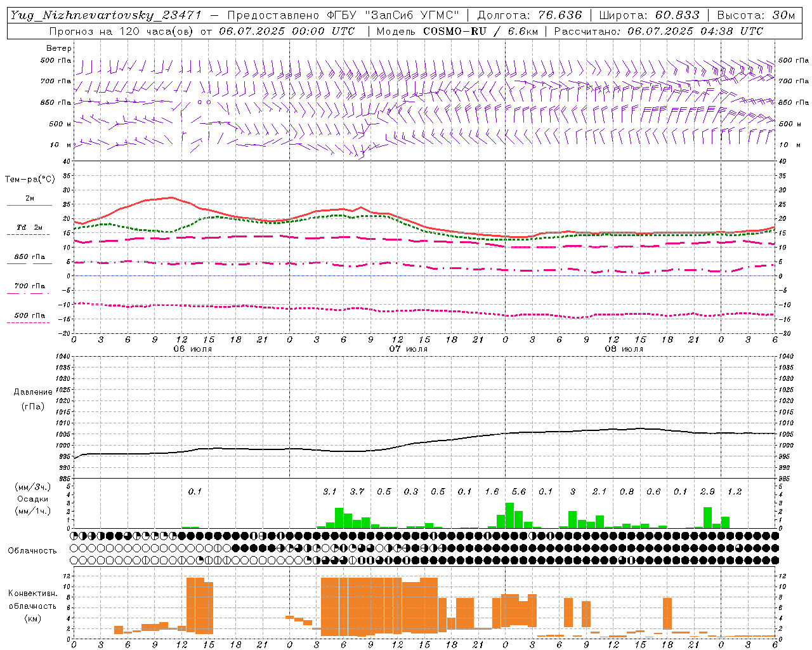Viewport: 812px width, 650px height.
Task: Click the '07 июля' date label
Action: pyautogui.click(x=409, y=349)
